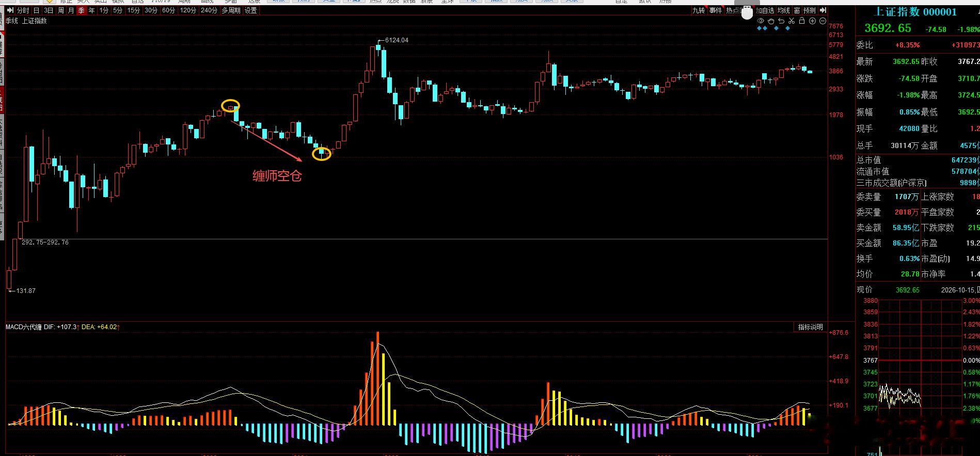The height and width of the screenshot is (456, 980).
Task: Click the zoom out minus circle icon
Action: 823,21
